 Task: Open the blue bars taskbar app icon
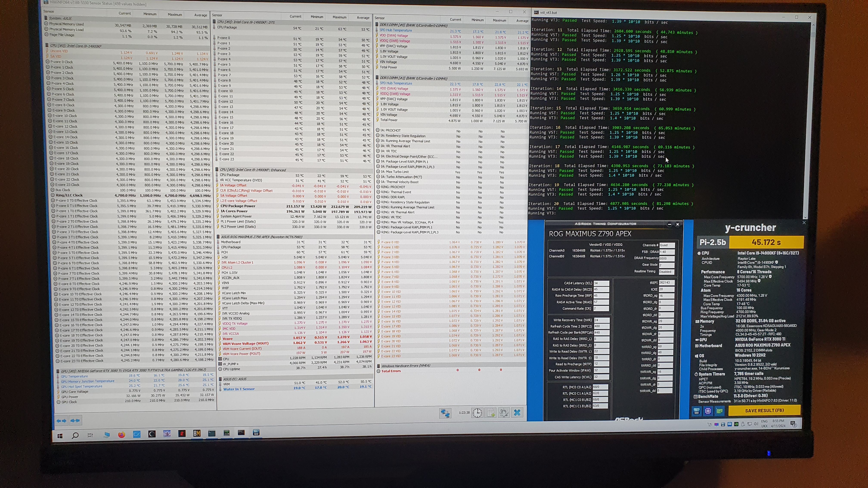click(256, 432)
